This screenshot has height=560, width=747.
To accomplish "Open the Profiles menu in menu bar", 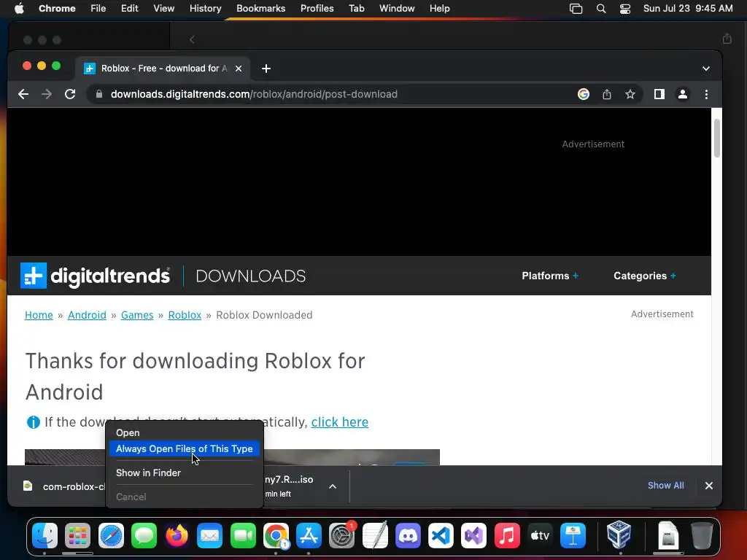I will coord(317,9).
